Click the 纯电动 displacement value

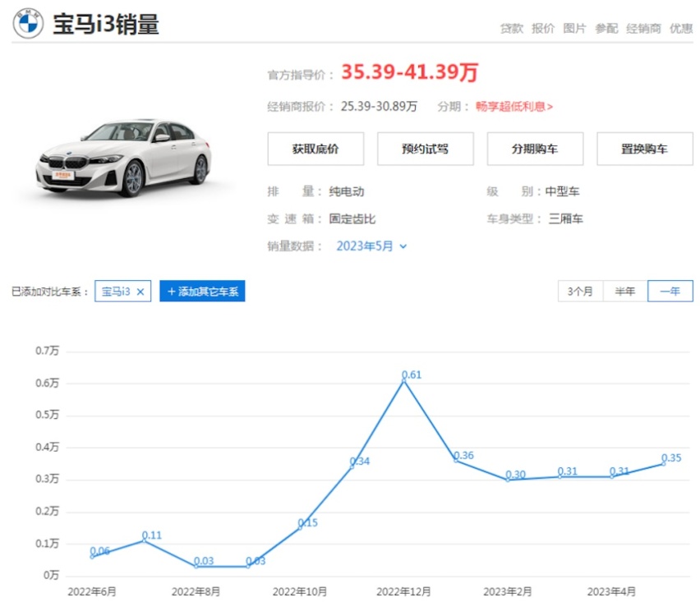click(x=347, y=191)
